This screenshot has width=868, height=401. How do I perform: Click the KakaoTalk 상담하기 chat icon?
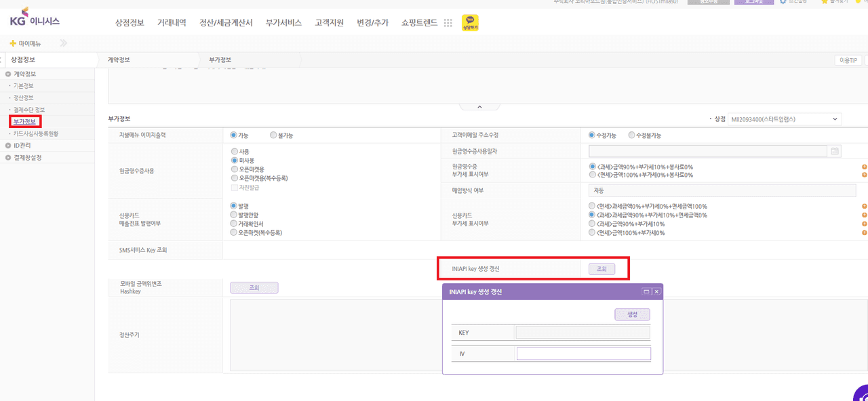(470, 23)
